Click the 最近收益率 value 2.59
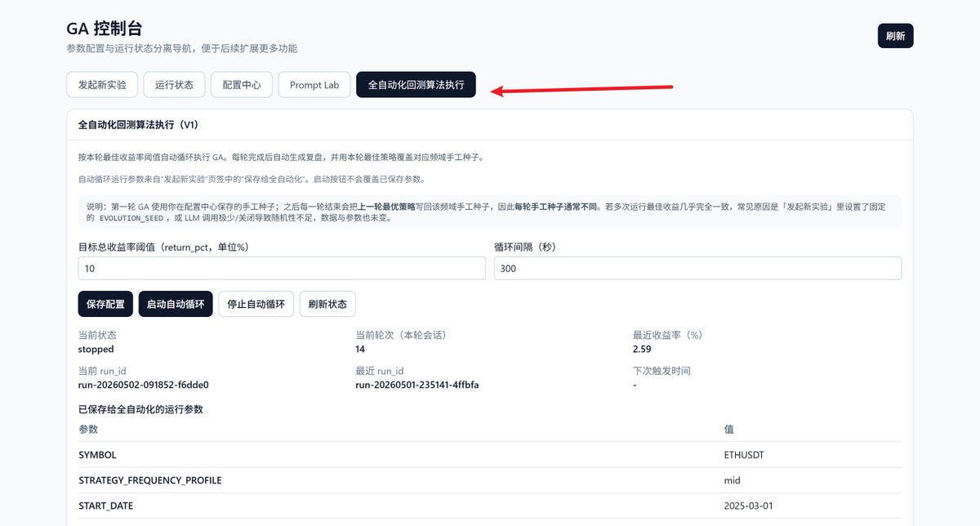The height and width of the screenshot is (526, 980). click(642, 349)
